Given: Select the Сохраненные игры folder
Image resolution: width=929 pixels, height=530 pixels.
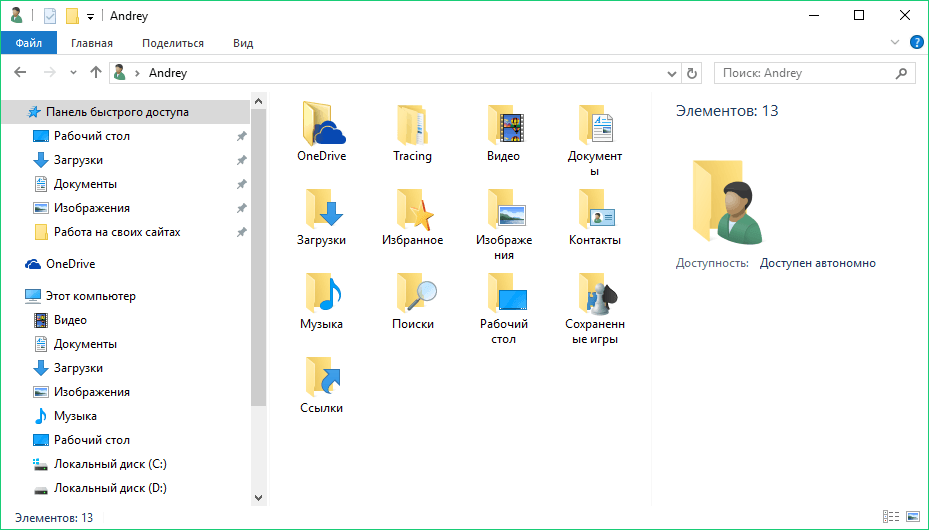Looking at the screenshot, I should (x=595, y=294).
